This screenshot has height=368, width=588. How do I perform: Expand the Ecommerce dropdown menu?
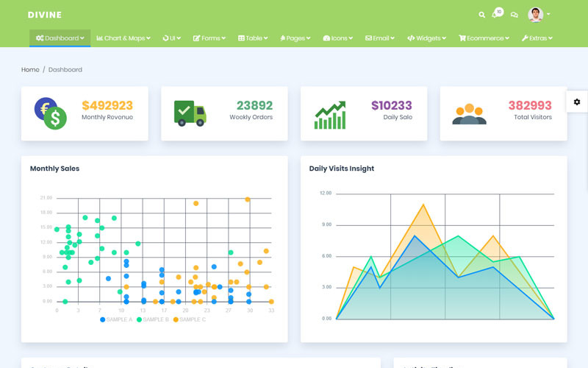(x=485, y=38)
